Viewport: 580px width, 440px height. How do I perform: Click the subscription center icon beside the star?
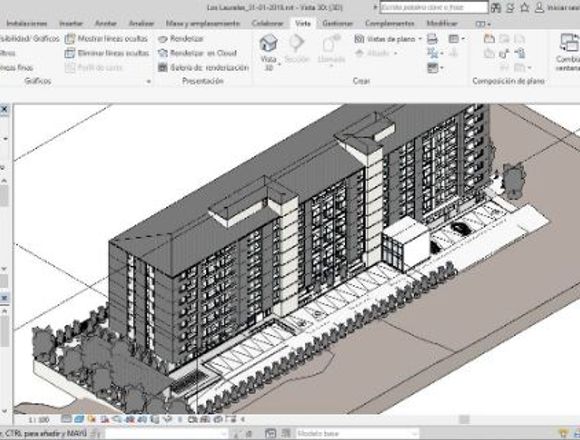point(510,8)
